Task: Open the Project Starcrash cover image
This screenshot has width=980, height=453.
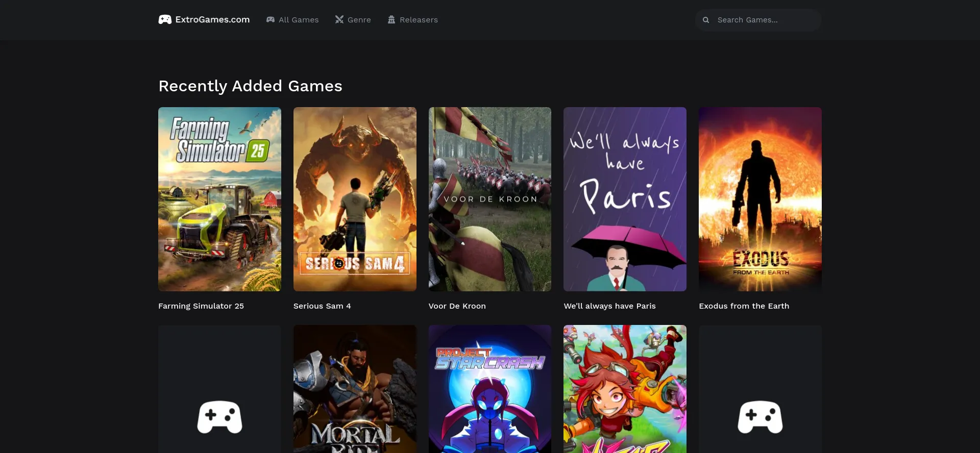Action: (x=490, y=389)
